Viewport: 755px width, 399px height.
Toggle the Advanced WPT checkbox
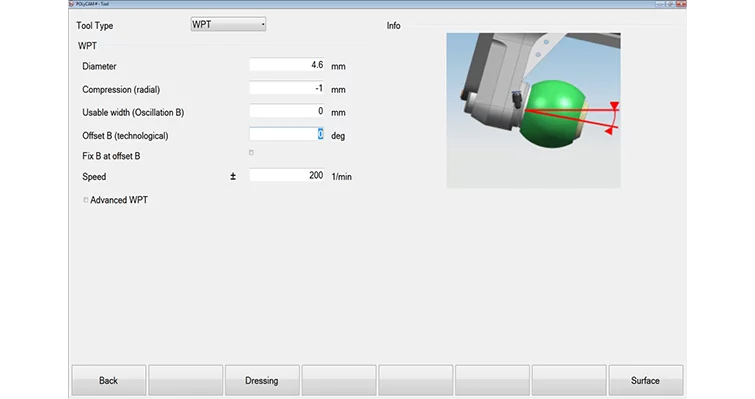(86, 200)
